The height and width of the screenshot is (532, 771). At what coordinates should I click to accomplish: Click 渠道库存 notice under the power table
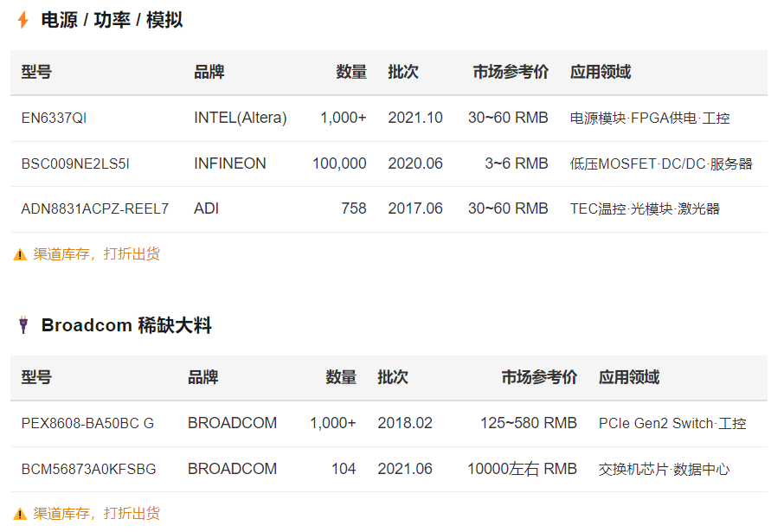(x=96, y=254)
